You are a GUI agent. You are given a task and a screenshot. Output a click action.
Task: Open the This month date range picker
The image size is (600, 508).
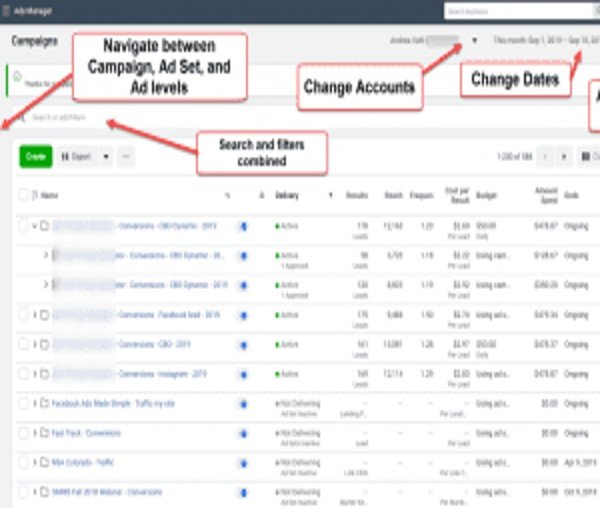pos(546,40)
